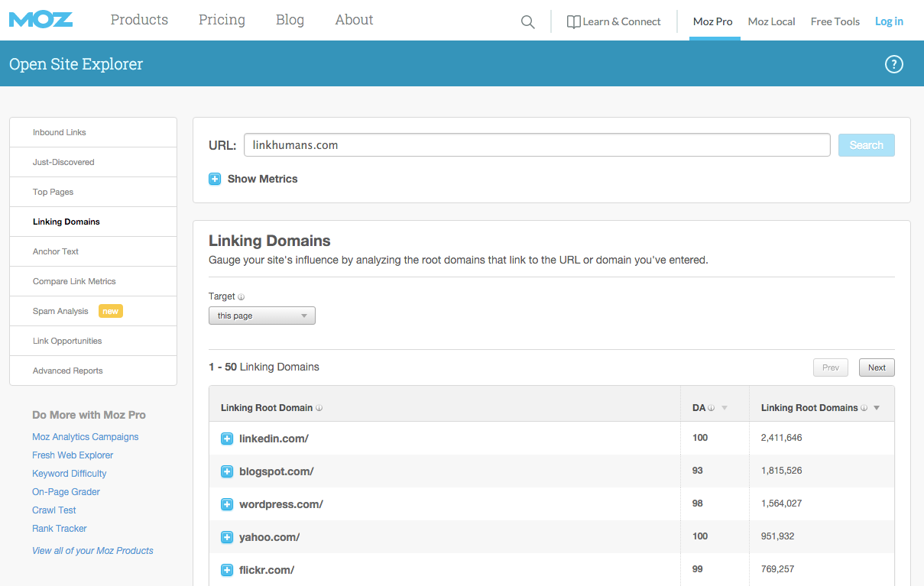
Task: Click the Search button
Action: (x=867, y=145)
